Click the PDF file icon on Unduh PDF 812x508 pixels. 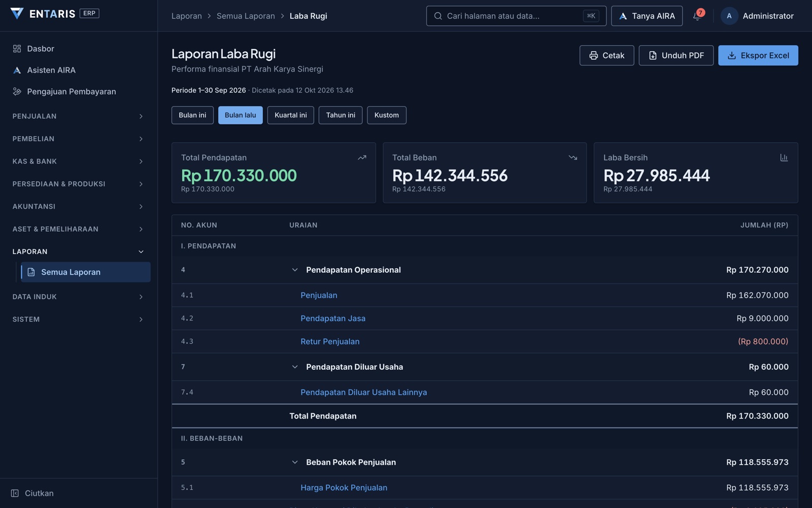coord(653,55)
